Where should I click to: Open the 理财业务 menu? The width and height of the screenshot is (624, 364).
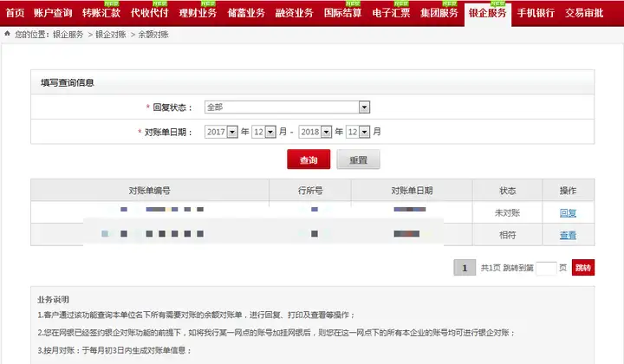click(x=198, y=13)
